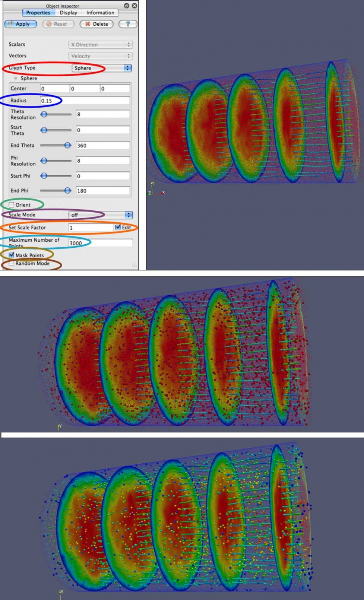Click the Reset button

pos(58,24)
